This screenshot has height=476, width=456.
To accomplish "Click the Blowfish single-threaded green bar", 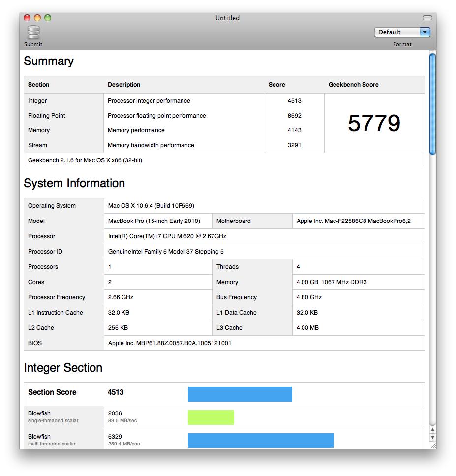I will click(x=211, y=417).
